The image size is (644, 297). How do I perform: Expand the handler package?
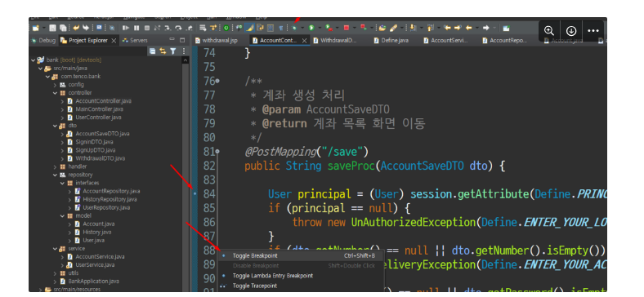(x=55, y=166)
